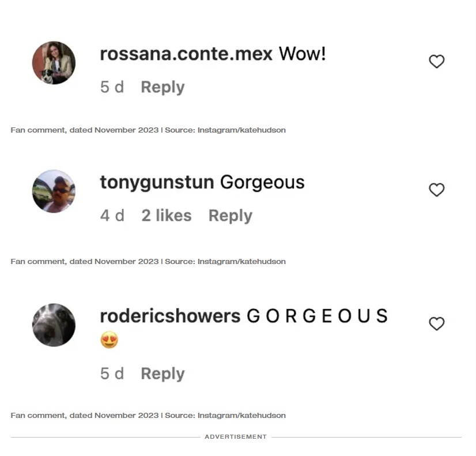The image size is (476, 456).
Task: Reply to rodericshowers comment
Action: tap(163, 374)
